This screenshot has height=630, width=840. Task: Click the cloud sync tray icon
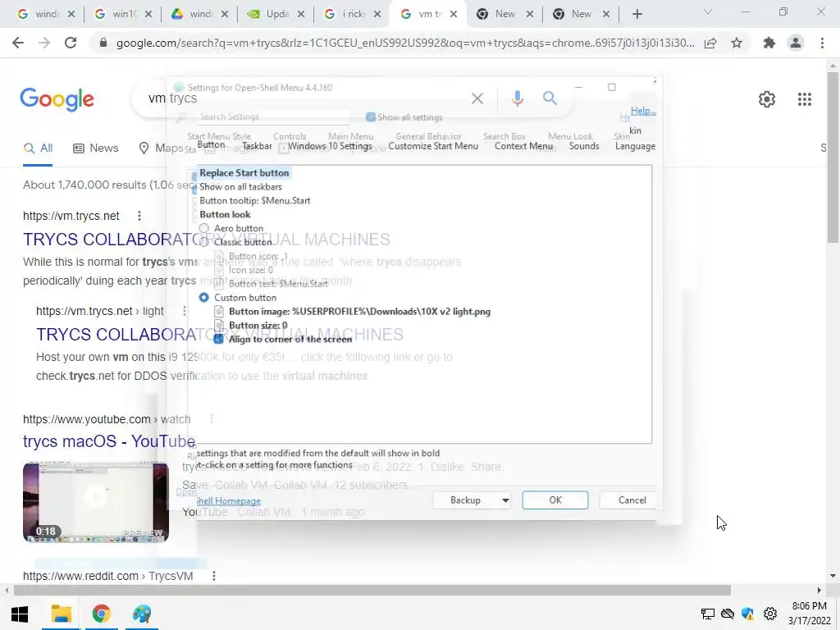(x=728, y=614)
